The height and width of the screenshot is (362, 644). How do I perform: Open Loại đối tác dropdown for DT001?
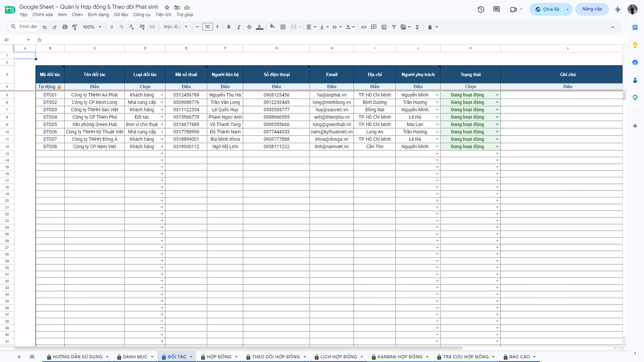pos(162,95)
